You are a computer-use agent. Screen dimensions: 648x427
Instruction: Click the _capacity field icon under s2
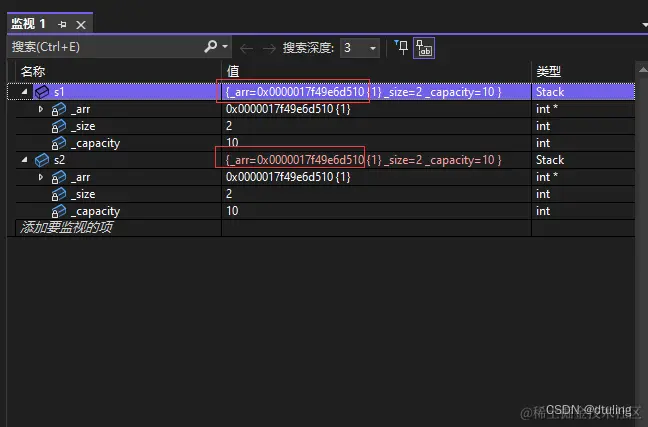pyautogui.click(x=58, y=211)
